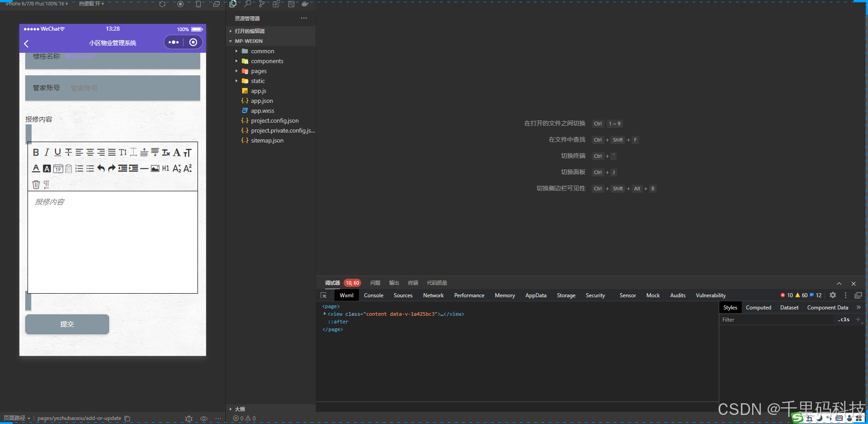Switch to the 问题 panel tab
This screenshot has height=424, width=868.
[375, 283]
